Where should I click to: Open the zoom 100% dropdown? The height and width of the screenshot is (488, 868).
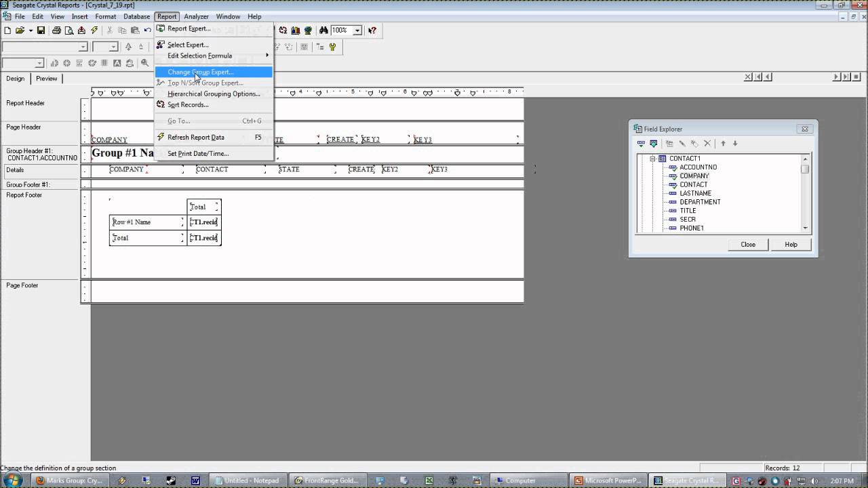357,30
